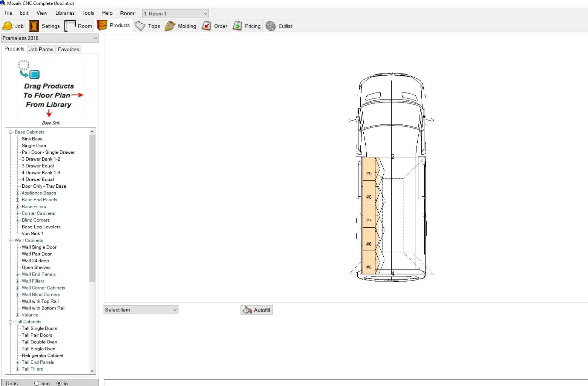Expand the Appliance Bases node

(x=17, y=193)
